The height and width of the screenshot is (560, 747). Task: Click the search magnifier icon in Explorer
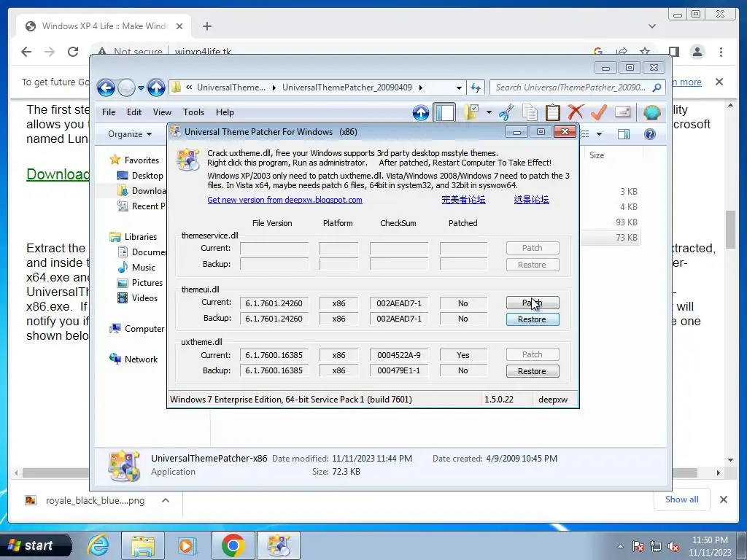click(x=657, y=87)
